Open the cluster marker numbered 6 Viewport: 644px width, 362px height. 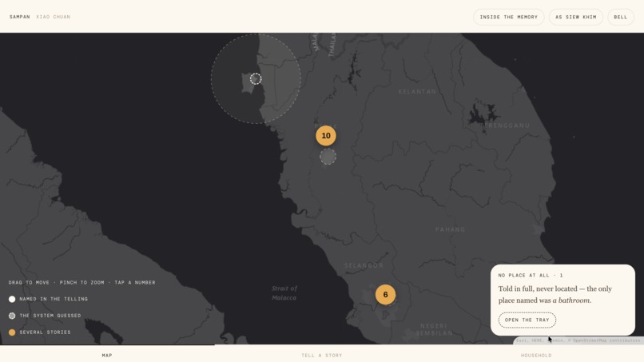coord(385,295)
